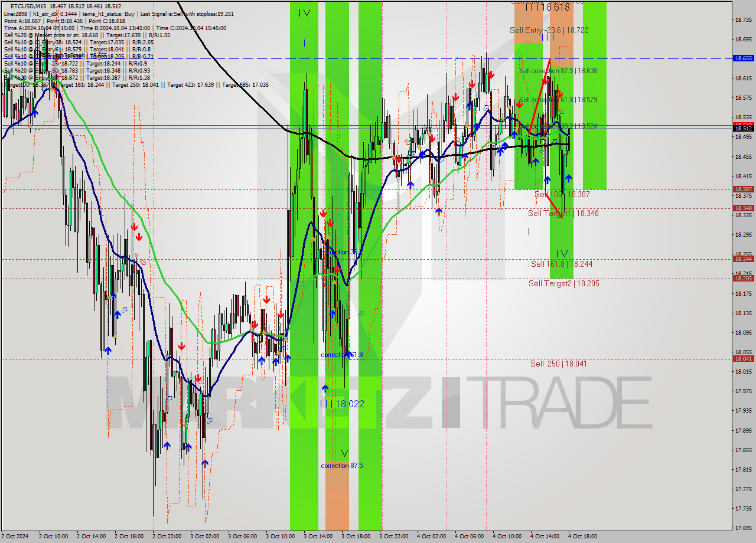The height and width of the screenshot is (543, 756).
Task: Click the 18.735 price axis value
Action: coord(743,19)
